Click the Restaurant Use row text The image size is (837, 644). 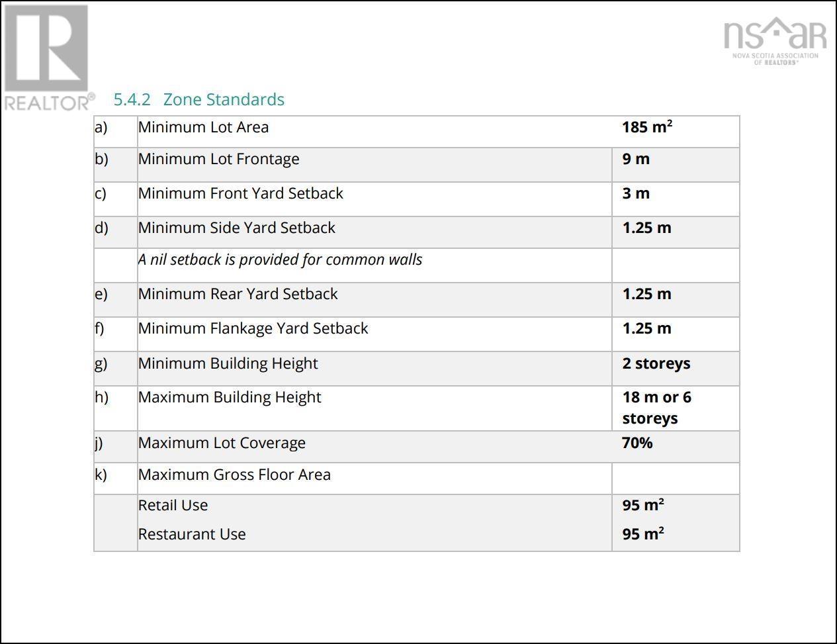(192, 534)
